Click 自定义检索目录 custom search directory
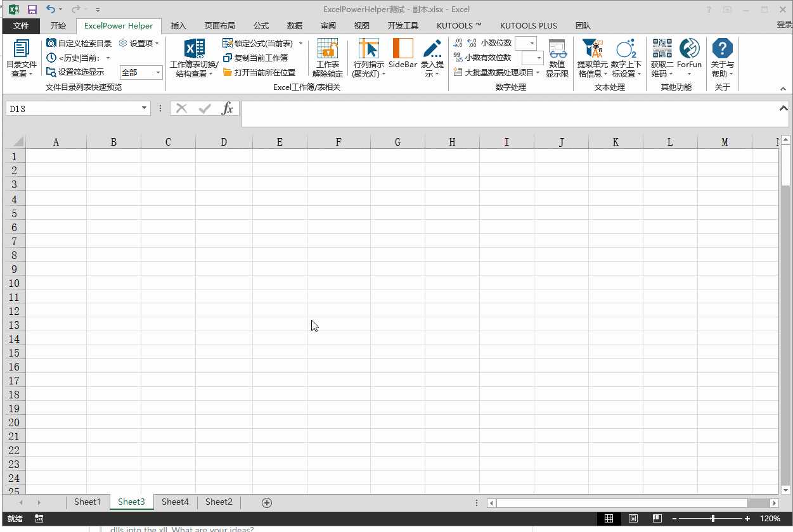The height and width of the screenshot is (532, 793). (79, 43)
